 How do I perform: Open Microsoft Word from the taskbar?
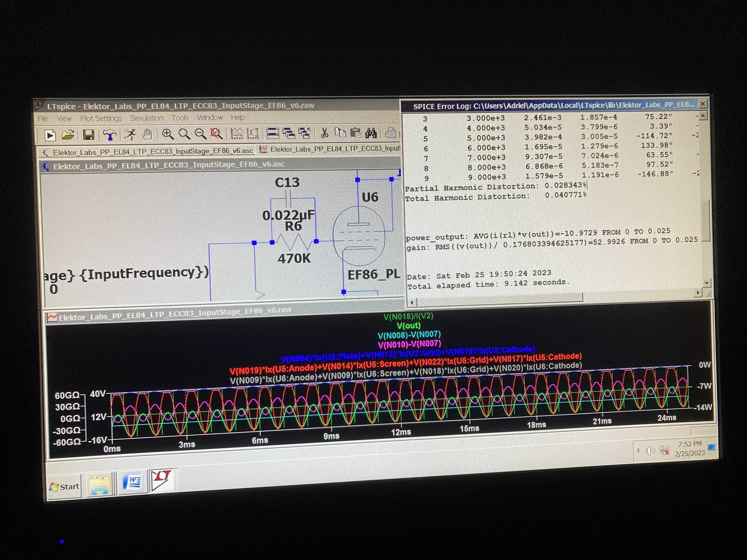click(x=132, y=482)
